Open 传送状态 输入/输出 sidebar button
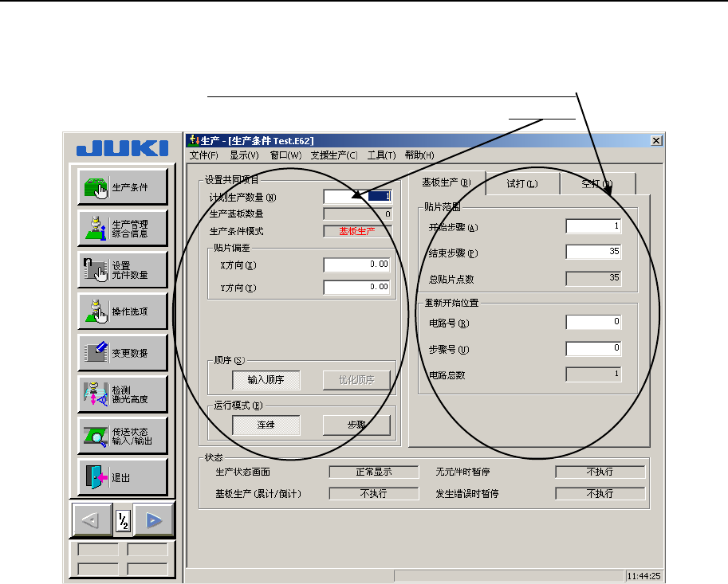The width and height of the screenshot is (728, 584). pyautogui.click(x=123, y=436)
